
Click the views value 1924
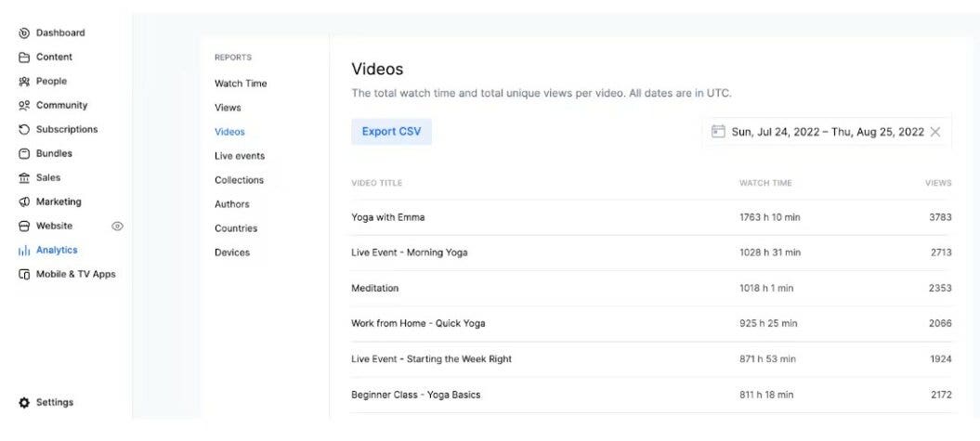click(x=941, y=358)
